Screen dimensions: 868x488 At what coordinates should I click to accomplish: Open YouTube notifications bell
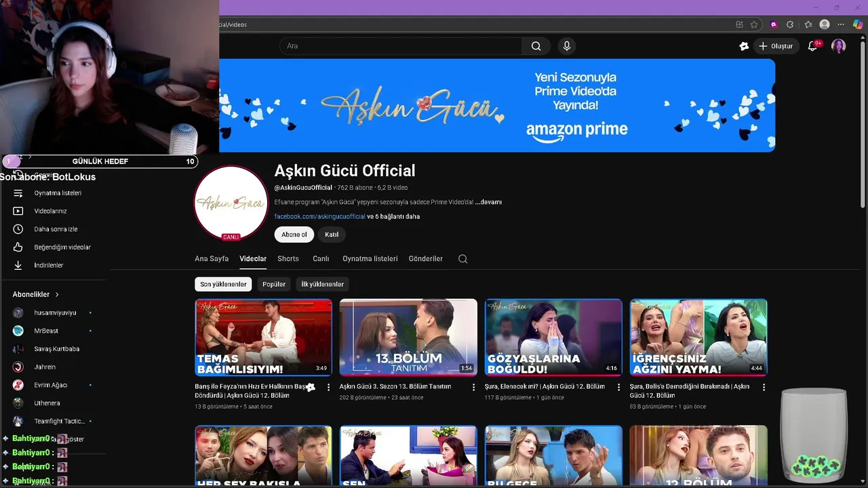click(x=812, y=46)
